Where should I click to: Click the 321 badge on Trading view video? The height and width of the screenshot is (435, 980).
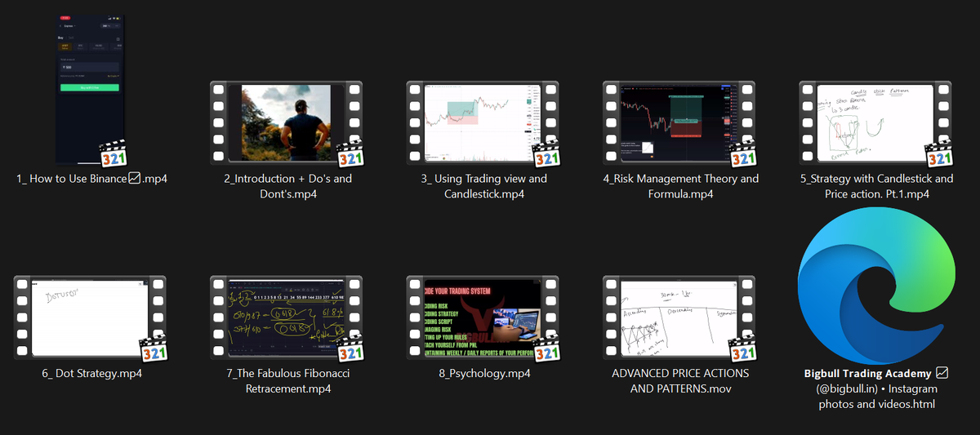[546, 153]
